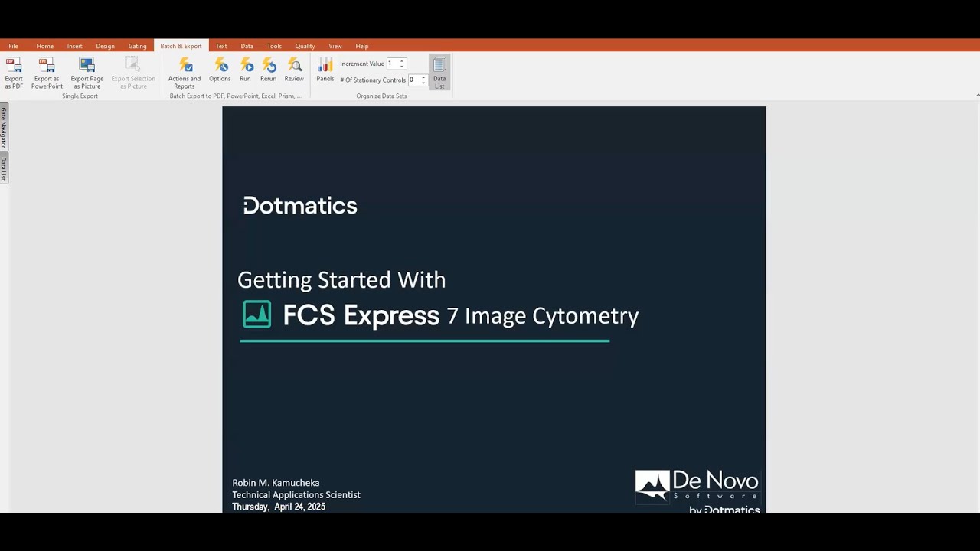
Task: Switch to the Quality tab
Action: click(305, 46)
